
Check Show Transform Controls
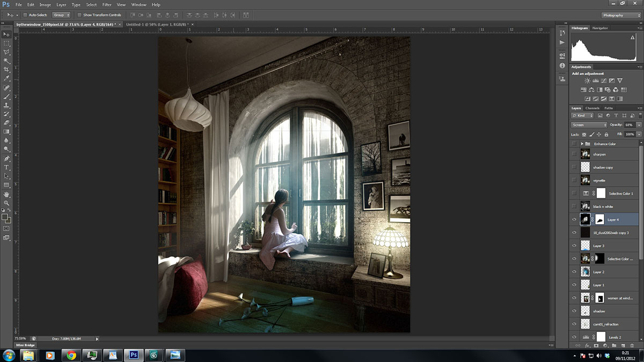[80, 15]
